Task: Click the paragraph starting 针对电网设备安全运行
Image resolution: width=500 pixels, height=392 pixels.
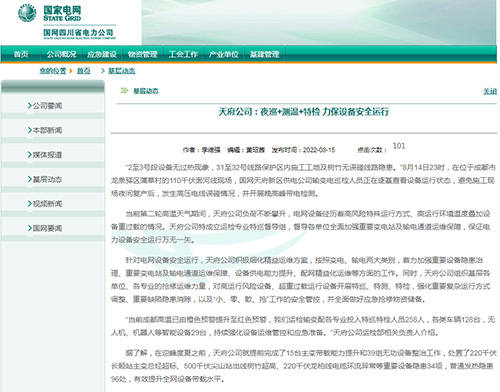Action: tap(301, 280)
